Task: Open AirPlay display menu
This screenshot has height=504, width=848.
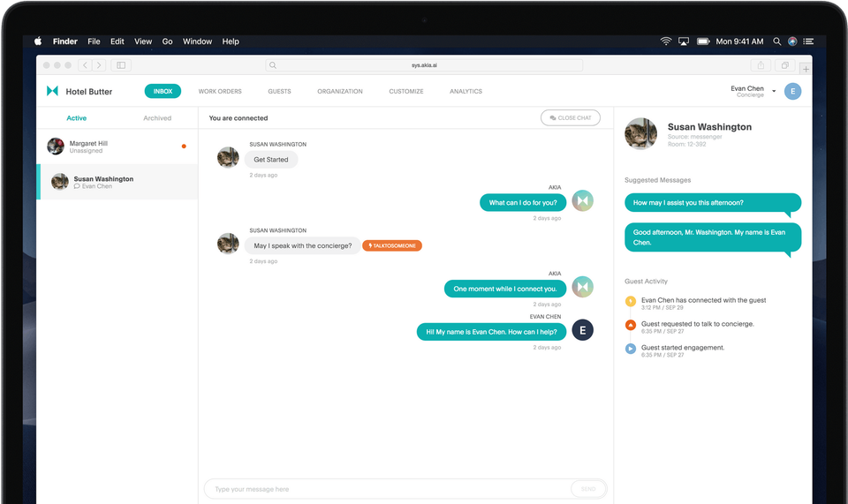Action: click(x=684, y=41)
